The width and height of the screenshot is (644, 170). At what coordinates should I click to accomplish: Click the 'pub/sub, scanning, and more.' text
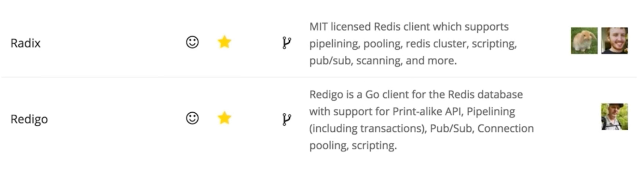point(383,61)
